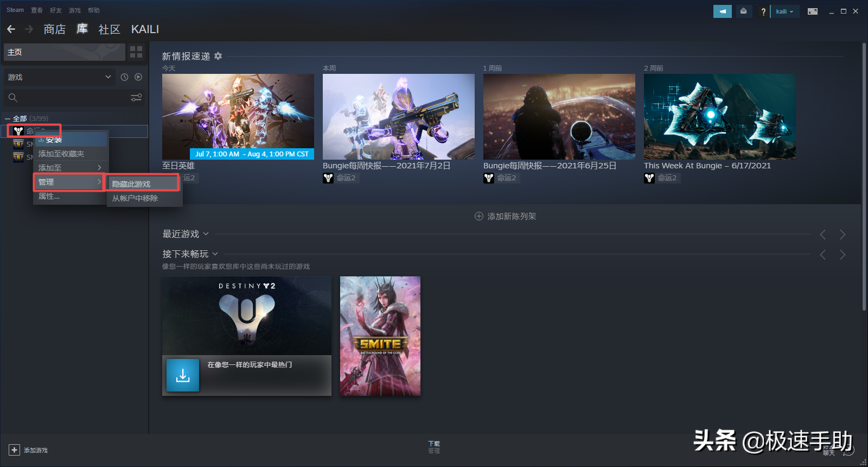868x467 pixels.
Task: Click plus icon to add new shelf
Action: click(x=479, y=216)
